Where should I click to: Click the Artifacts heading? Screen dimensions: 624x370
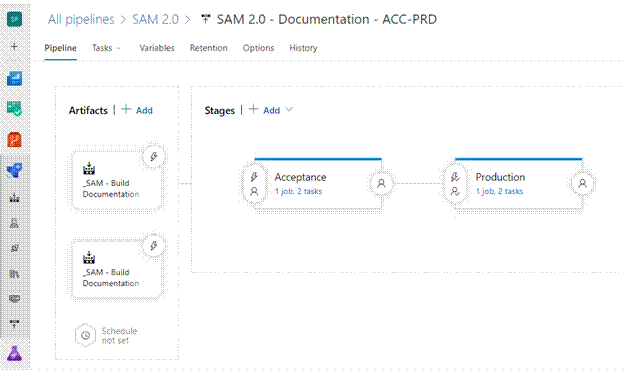(88, 110)
